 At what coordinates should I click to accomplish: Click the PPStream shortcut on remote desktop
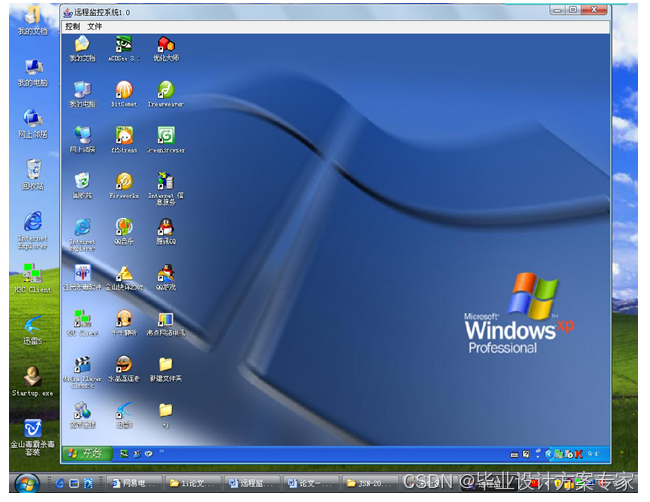point(124,140)
